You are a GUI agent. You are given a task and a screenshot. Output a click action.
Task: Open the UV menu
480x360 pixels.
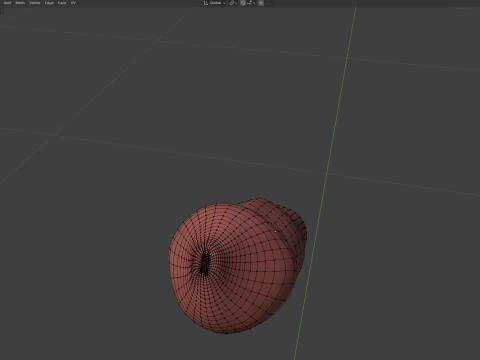click(x=73, y=3)
